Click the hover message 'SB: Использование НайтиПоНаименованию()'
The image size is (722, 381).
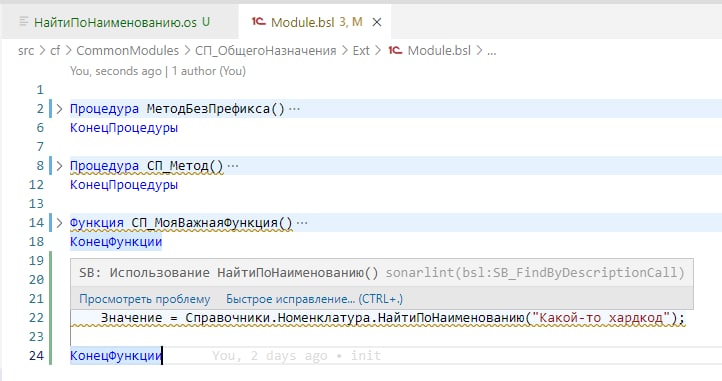(x=228, y=273)
